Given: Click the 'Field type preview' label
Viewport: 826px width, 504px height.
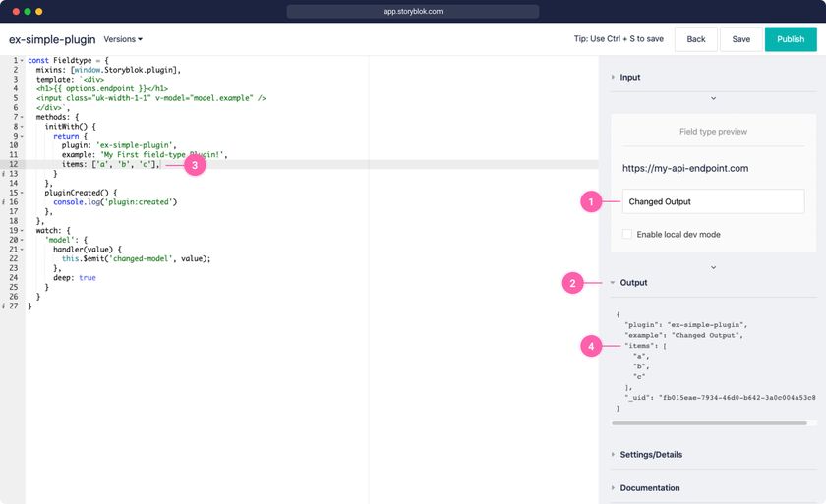Looking at the screenshot, I should coord(713,132).
